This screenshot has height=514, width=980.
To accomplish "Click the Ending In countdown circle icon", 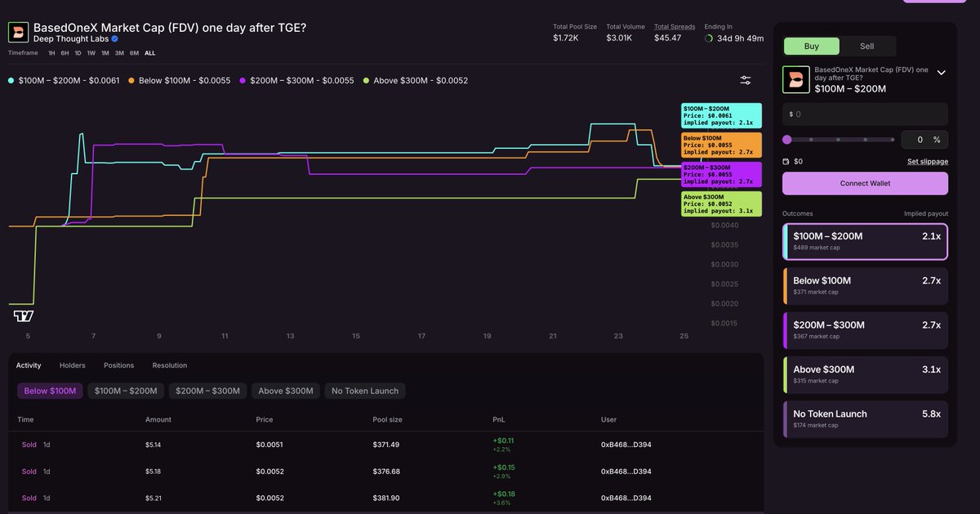I will (x=709, y=38).
